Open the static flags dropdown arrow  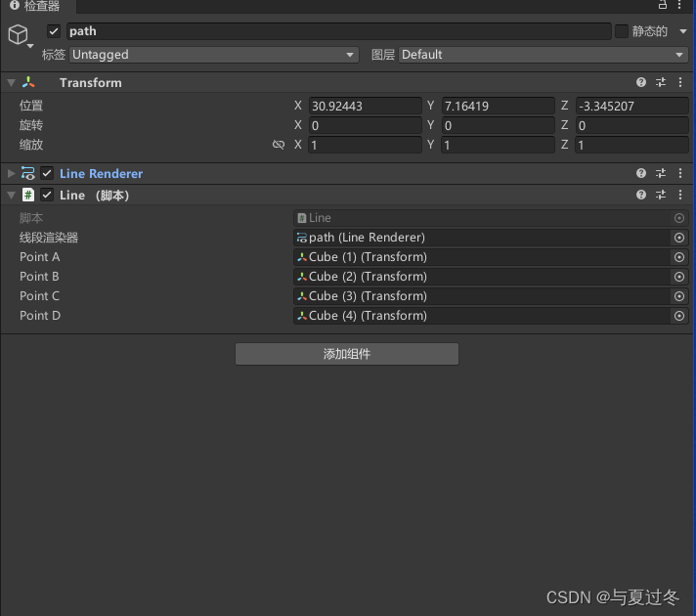click(x=683, y=31)
